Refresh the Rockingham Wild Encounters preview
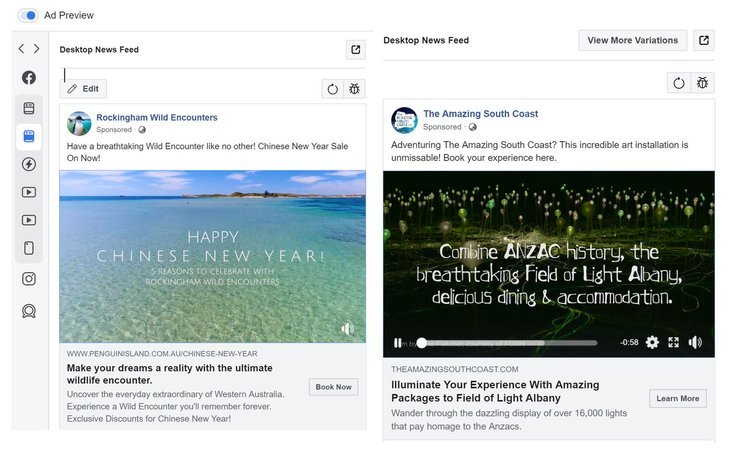The height and width of the screenshot is (466, 750). [332, 89]
